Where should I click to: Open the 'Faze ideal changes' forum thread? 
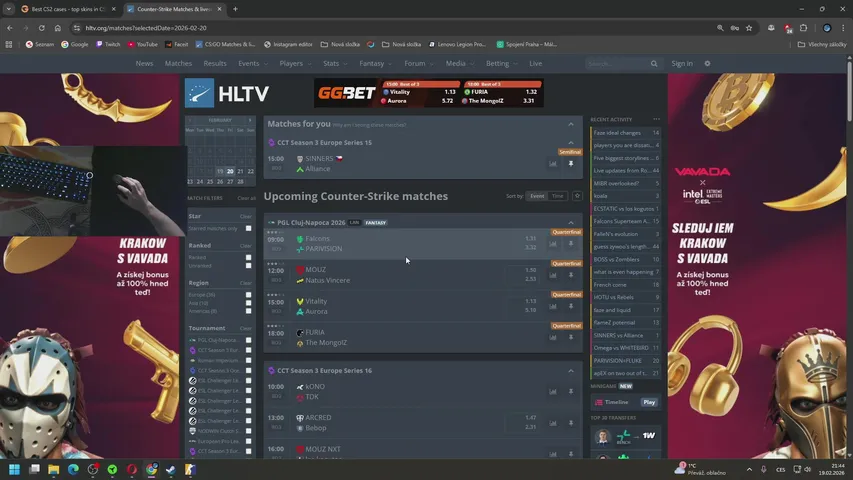[x=617, y=133]
